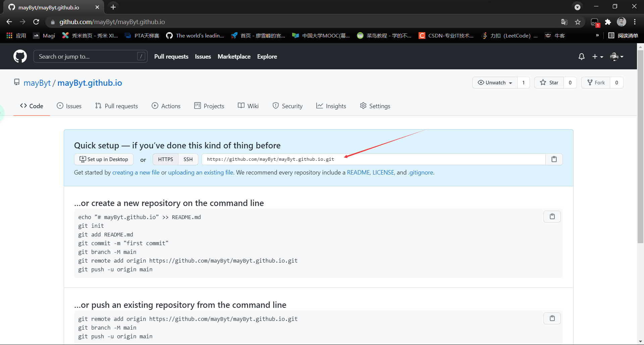Click the GitHub Octocat logo
This screenshot has height=345, width=644.
tap(20, 56)
